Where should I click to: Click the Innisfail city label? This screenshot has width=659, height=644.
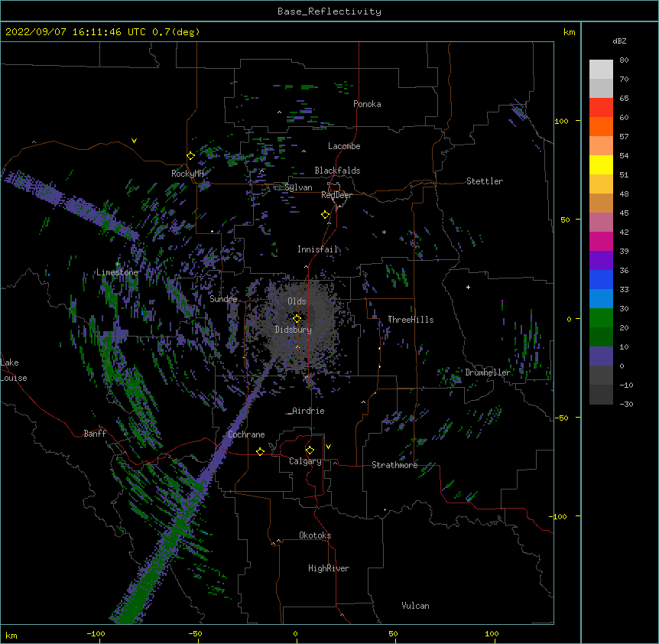point(318,249)
